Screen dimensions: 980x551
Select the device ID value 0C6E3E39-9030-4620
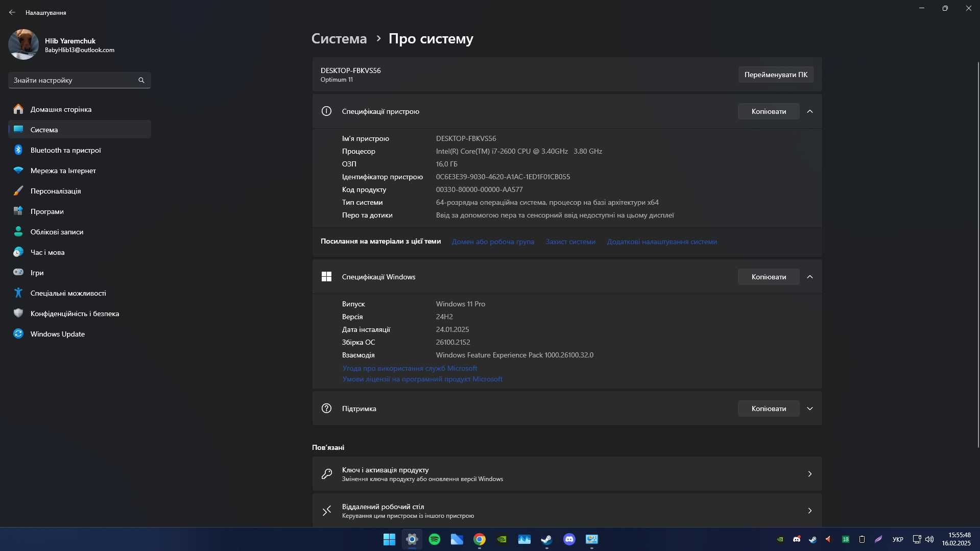tap(503, 177)
